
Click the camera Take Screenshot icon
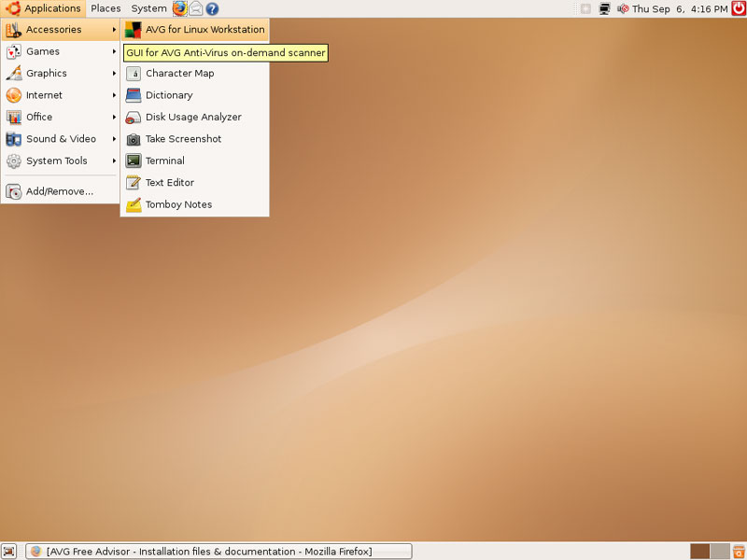pos(134,139)
